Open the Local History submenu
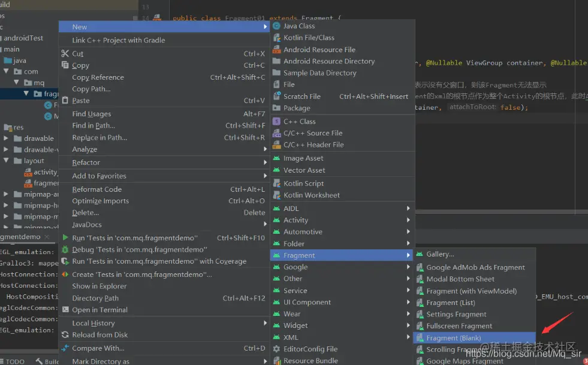The width and height of the screenshot is (588, 365). coord(164,323)
